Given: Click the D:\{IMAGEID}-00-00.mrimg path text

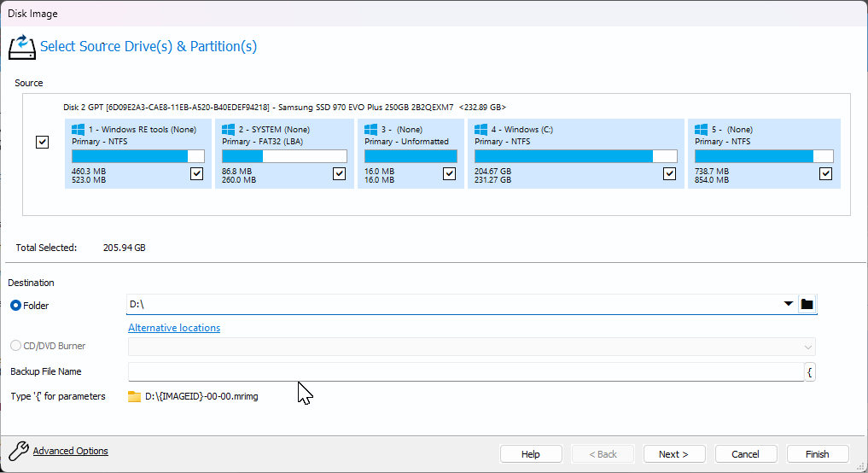Looking at the screenshot, I should tap(201, 396).
